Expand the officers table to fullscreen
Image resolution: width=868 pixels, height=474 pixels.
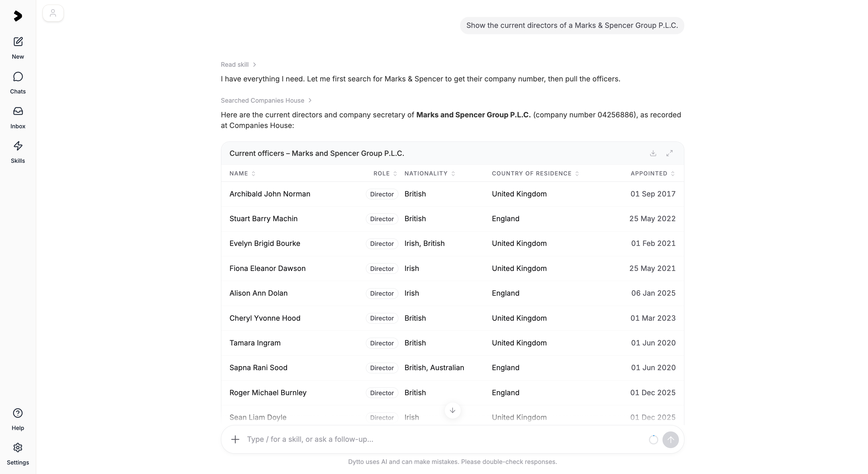[x=669, y=153]
